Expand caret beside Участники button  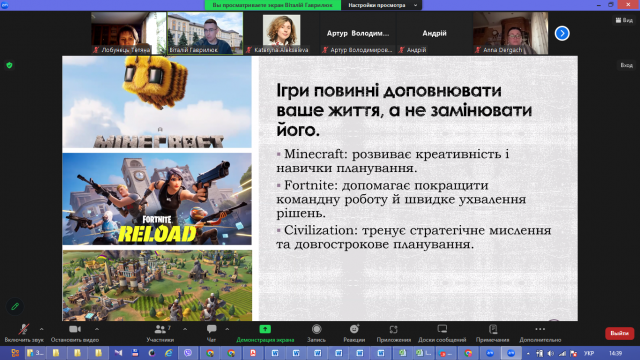(185, 329)
